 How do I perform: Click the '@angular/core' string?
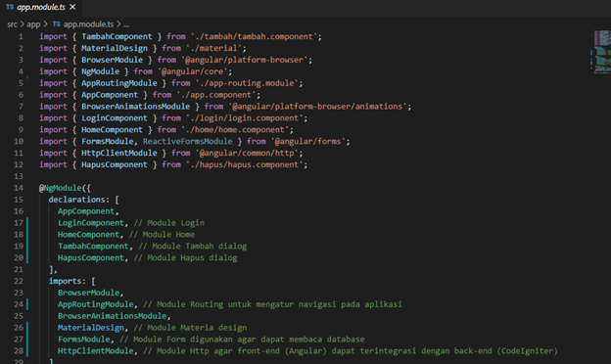click(193, 71)
